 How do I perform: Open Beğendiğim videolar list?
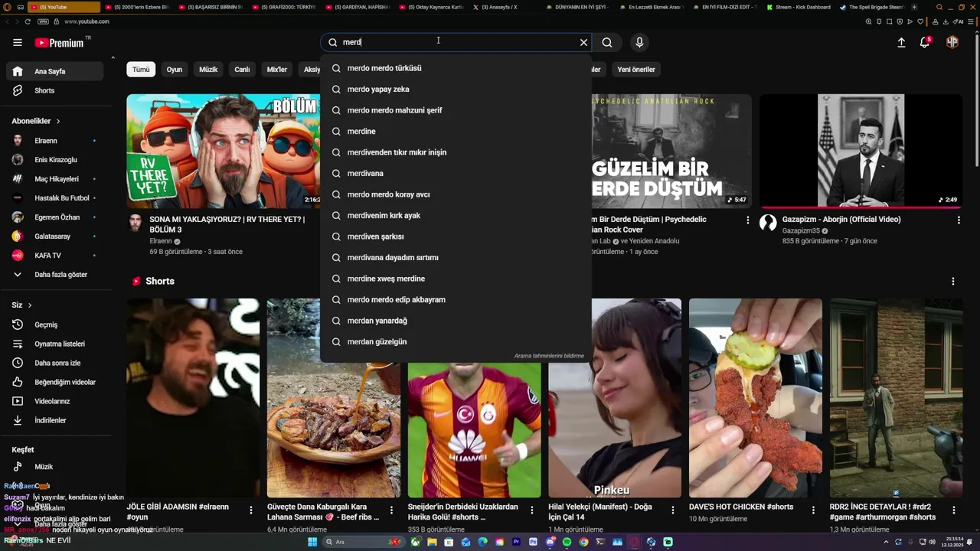pyautogui.click(x=55, y=382)
